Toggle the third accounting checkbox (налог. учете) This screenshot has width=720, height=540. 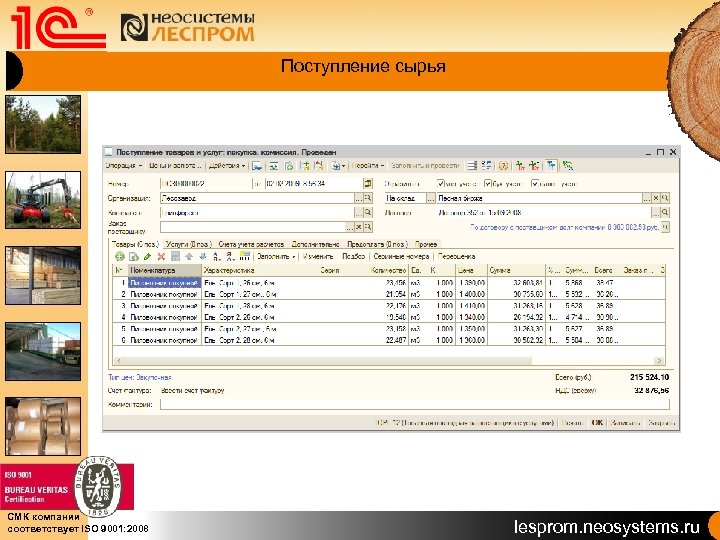[x=534, y=184]
